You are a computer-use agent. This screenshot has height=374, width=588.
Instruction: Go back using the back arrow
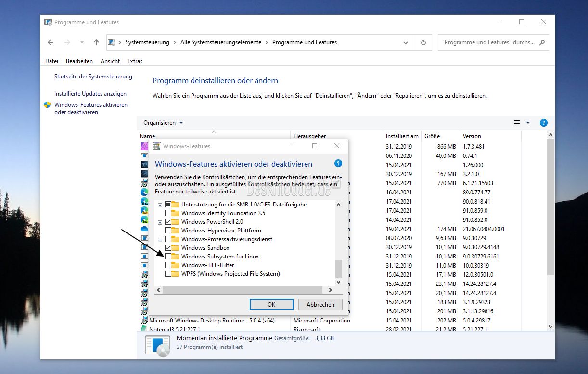click(51, 42)
